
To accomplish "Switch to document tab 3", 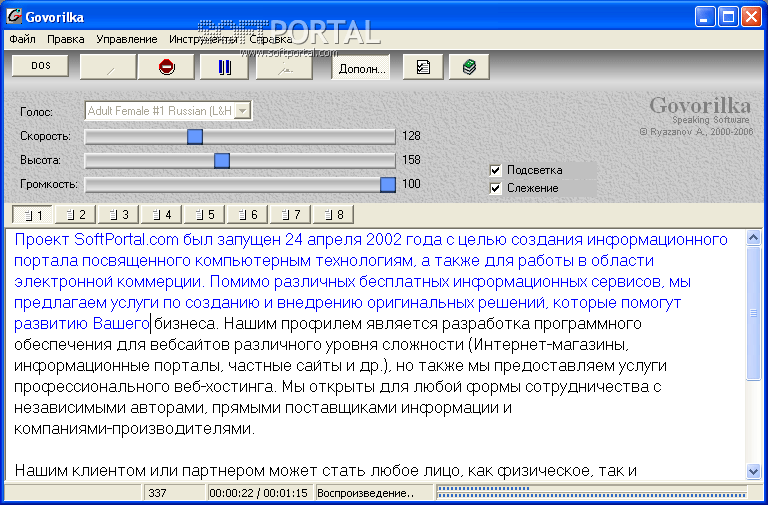I will click(119, 215).
